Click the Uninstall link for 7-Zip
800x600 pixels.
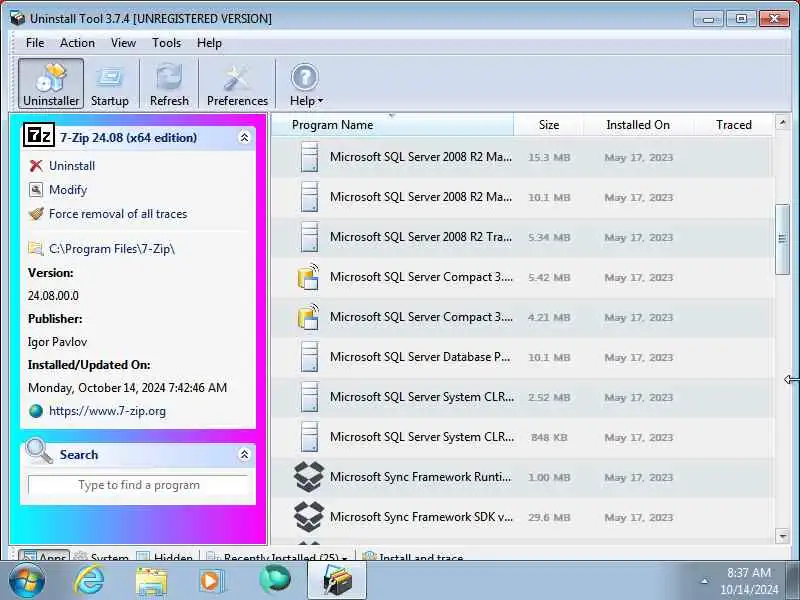click(x=72, y=166)
